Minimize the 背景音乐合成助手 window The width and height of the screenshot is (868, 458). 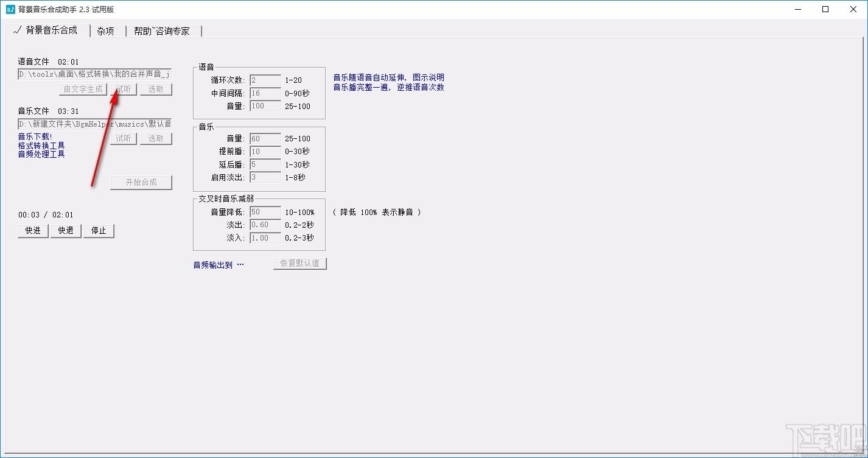(798, 9)
